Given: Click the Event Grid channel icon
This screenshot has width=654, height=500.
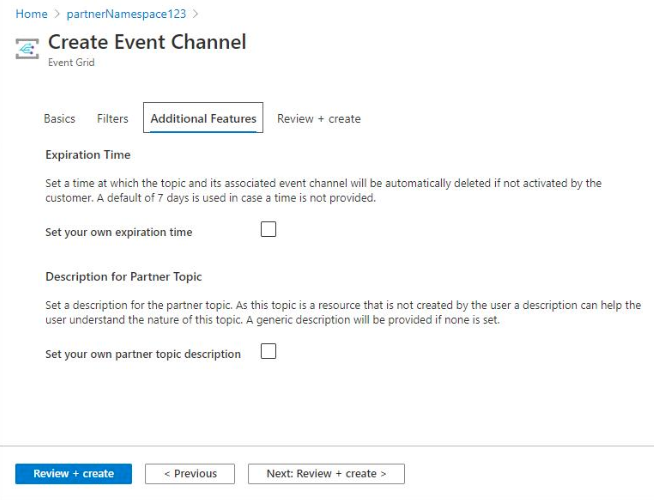Looking at the screenshot, I should (27, 49).
